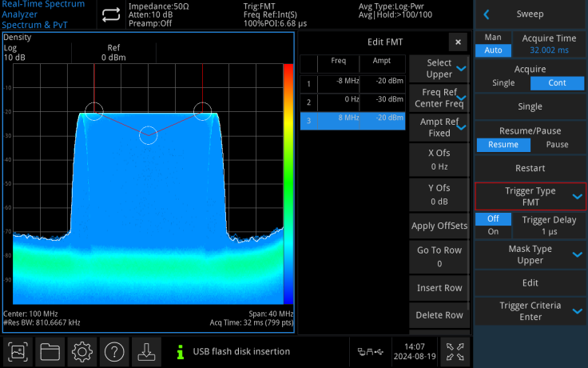Screen dimensions: 588x368
Task: Go back using the Sweep menu arrow
Action: click(486, 14)
